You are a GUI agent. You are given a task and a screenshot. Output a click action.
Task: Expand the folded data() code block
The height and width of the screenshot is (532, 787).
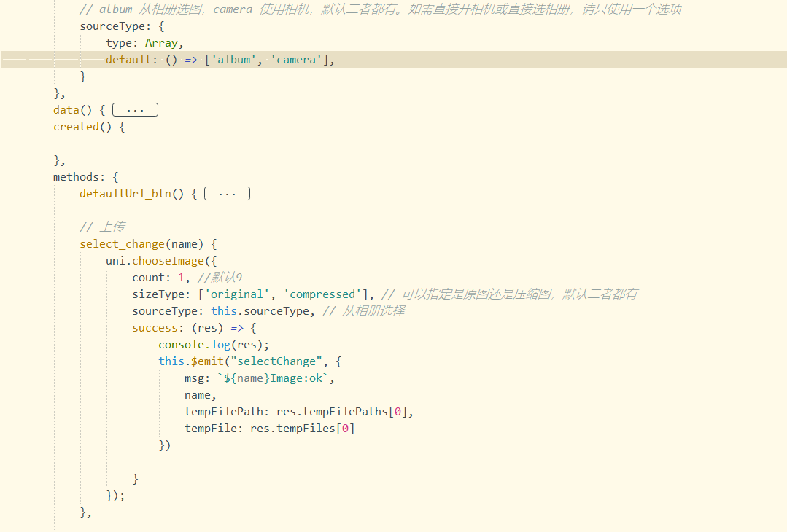pos(135,110)
